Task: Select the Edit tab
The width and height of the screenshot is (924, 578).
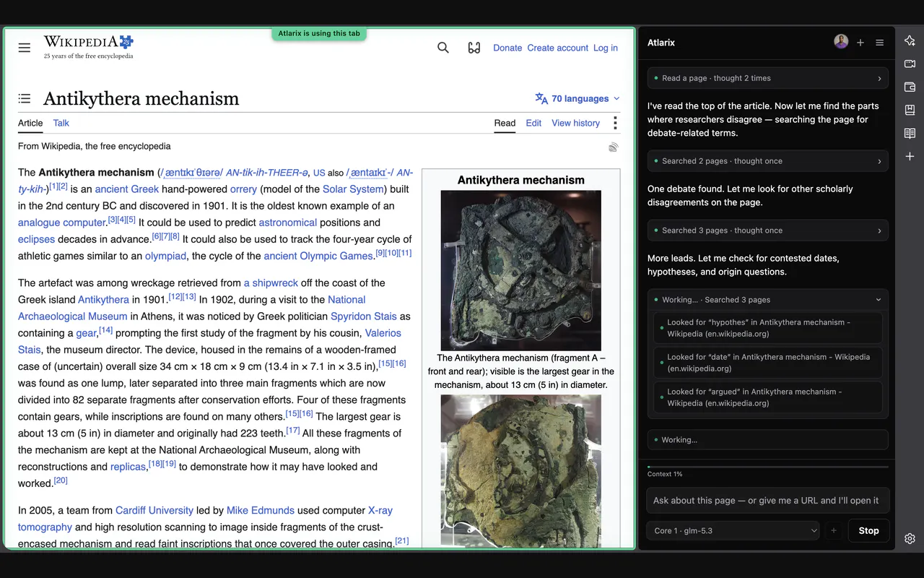Action: pos(533,123)
